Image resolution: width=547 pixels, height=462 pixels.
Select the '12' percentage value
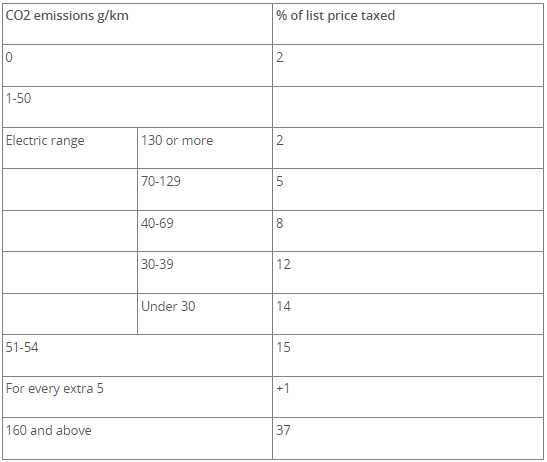[x=283, y=264]
